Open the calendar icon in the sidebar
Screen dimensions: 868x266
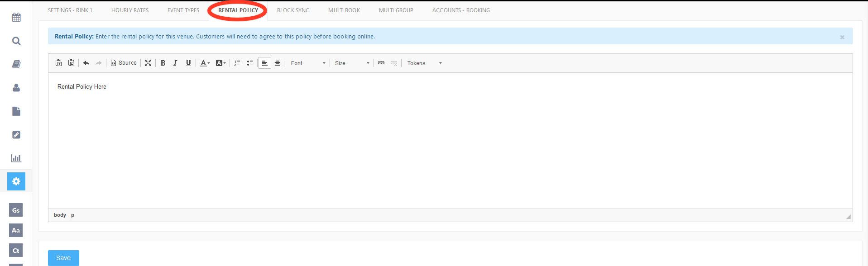tap(16, 18)
